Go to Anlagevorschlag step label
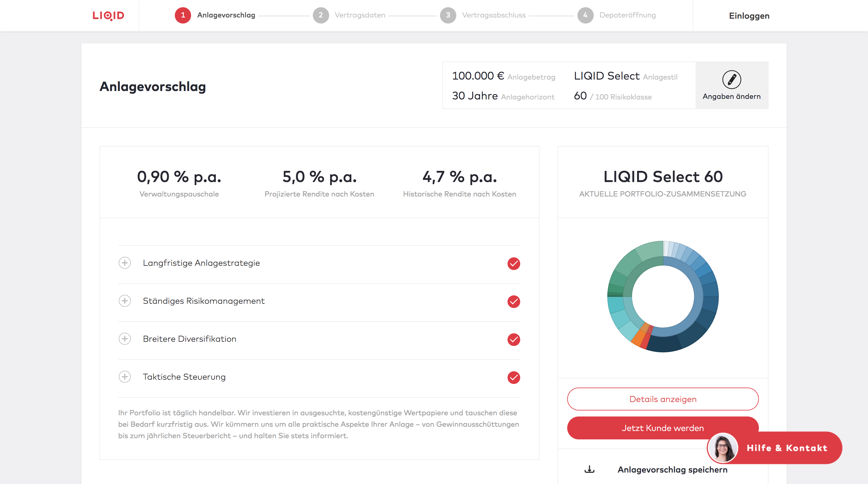This screenshot has height=484, width=868. click(226, 15)
